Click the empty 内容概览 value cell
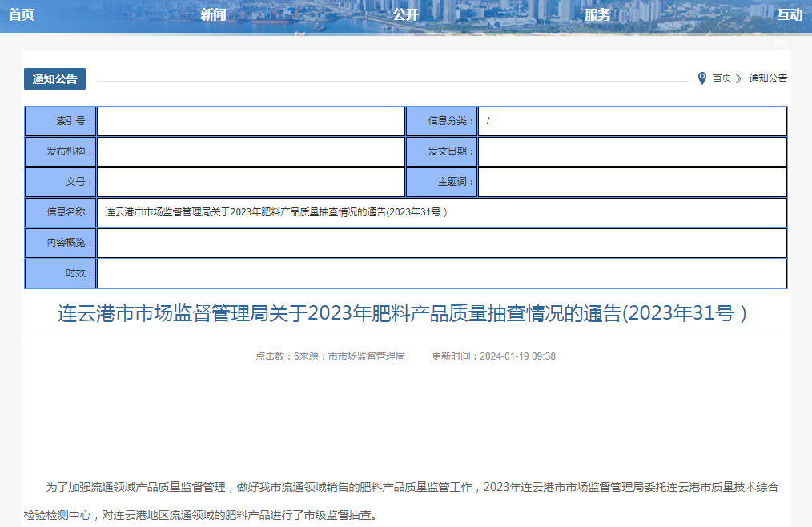Image resolution: width=812 pixels, height=527 pixels. [442, 243]
